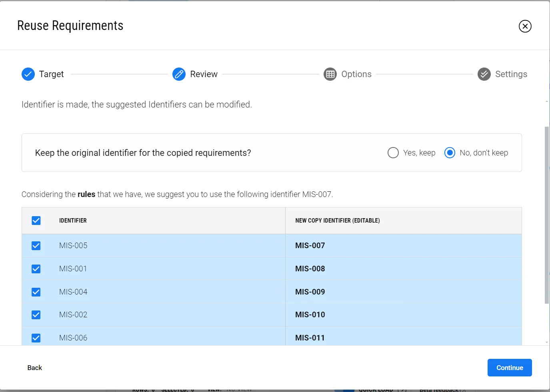Close the Reuse Requirements dialog
This screenshot has width=550, height=392.
coord(525,26)
